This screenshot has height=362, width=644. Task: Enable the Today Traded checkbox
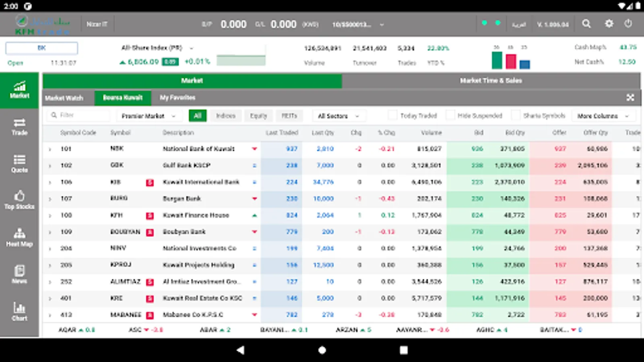392,115
